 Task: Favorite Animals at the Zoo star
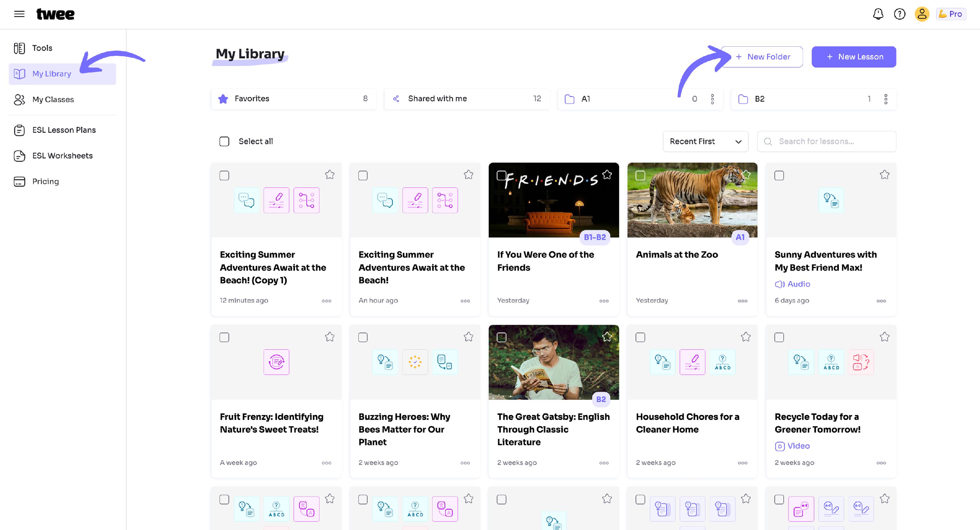tap(746, 175)
